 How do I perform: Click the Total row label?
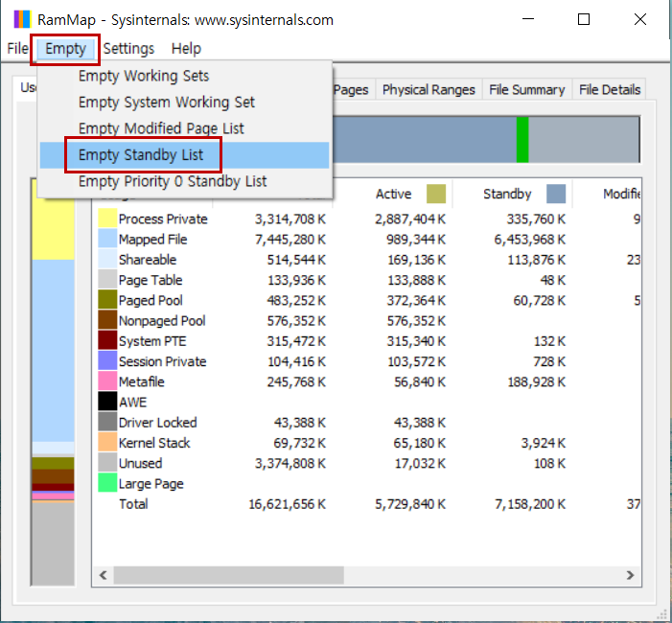[x=133, y=504]
